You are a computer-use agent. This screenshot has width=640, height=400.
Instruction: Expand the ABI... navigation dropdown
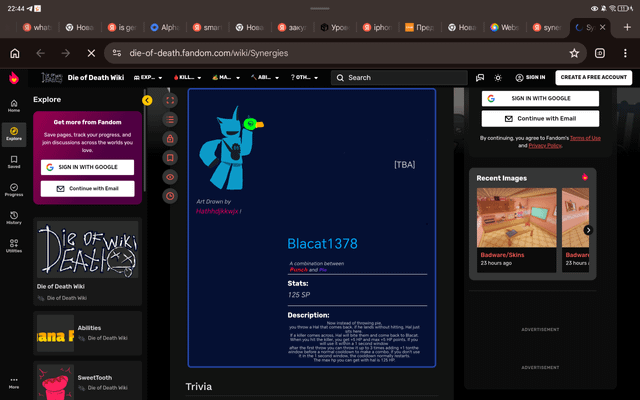coord(265,78)
